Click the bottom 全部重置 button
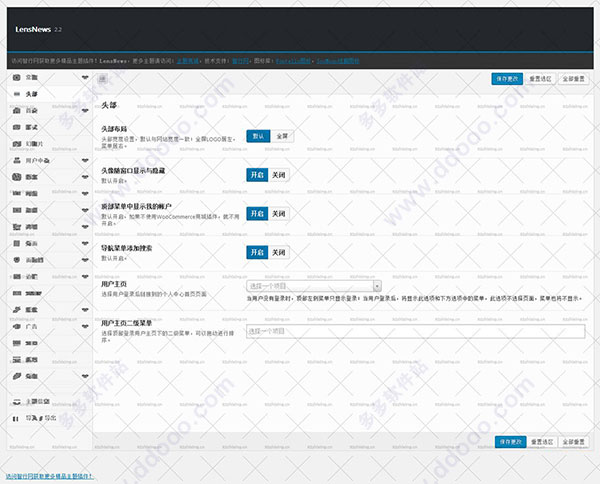The width and height of the screenshot is (600, 484). (x=573, y=442)
